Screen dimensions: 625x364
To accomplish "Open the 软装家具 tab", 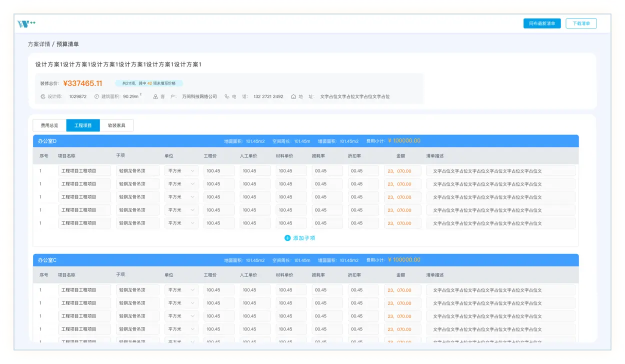I will 116,125.
